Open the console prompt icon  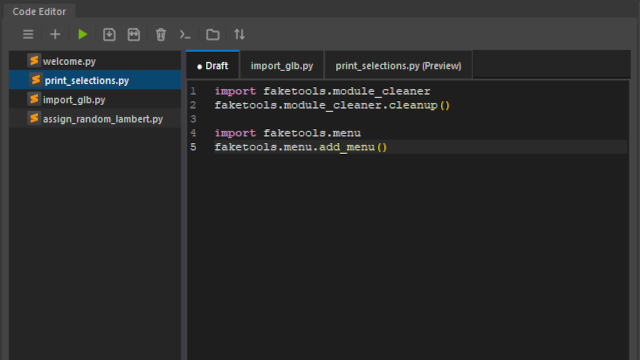point(185,34)
